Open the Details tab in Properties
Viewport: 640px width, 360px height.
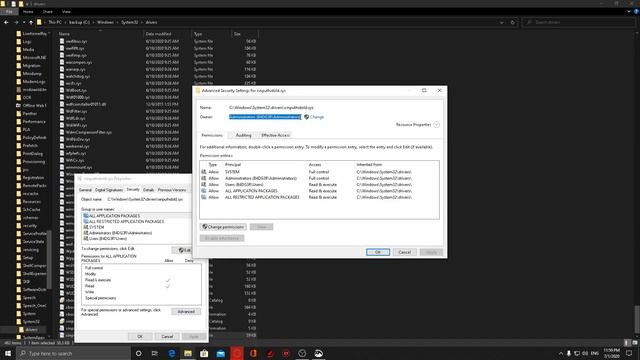149,190
